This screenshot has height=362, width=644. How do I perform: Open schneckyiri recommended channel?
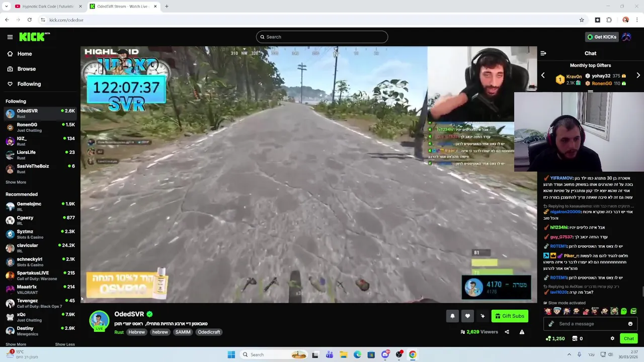click(40, 262)
